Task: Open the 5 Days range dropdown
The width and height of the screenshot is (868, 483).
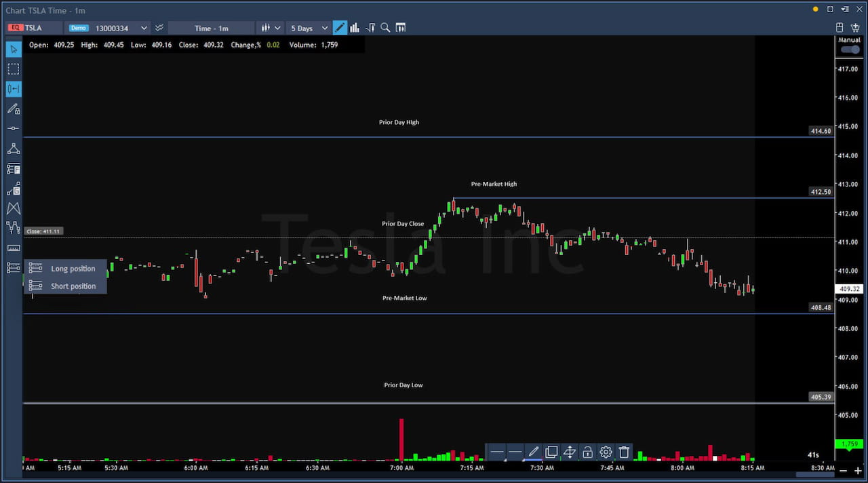Action: 309,28
